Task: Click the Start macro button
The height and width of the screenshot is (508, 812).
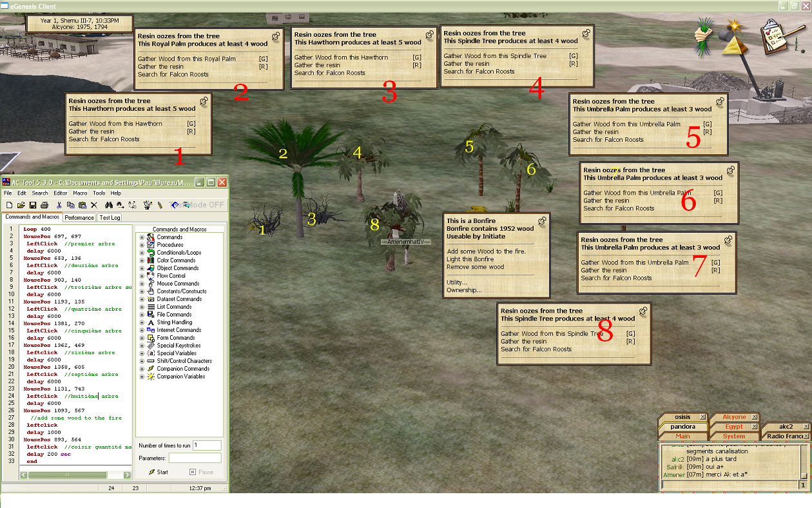Action: pyautogui.click(x=159, y=472)
